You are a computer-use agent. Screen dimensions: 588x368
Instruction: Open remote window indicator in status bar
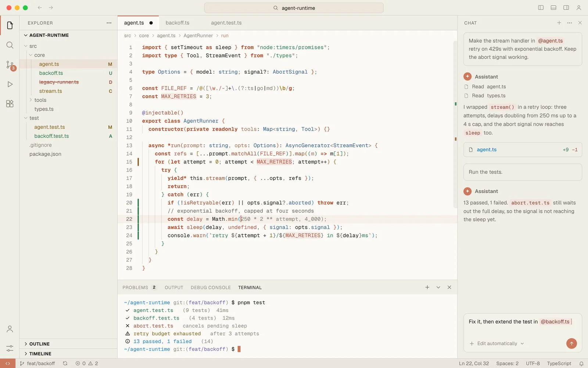8,364
